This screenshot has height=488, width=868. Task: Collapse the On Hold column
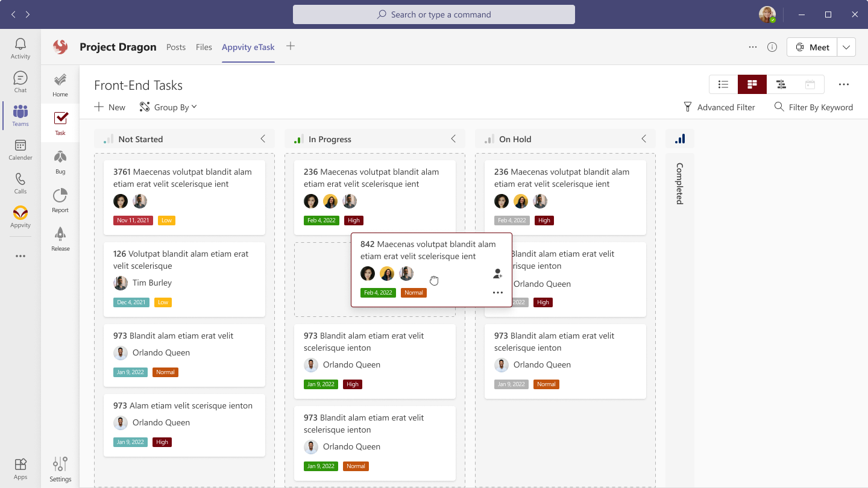644,139
